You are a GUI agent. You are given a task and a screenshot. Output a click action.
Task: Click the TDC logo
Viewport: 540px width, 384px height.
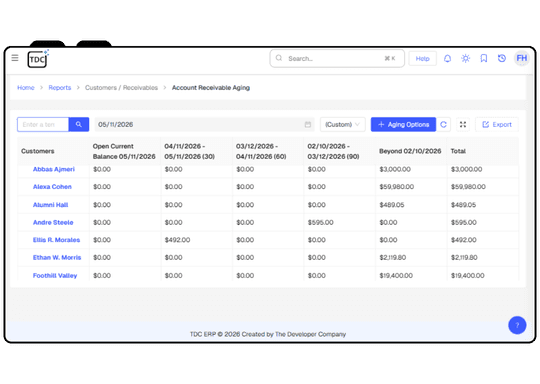coord(38,59)
